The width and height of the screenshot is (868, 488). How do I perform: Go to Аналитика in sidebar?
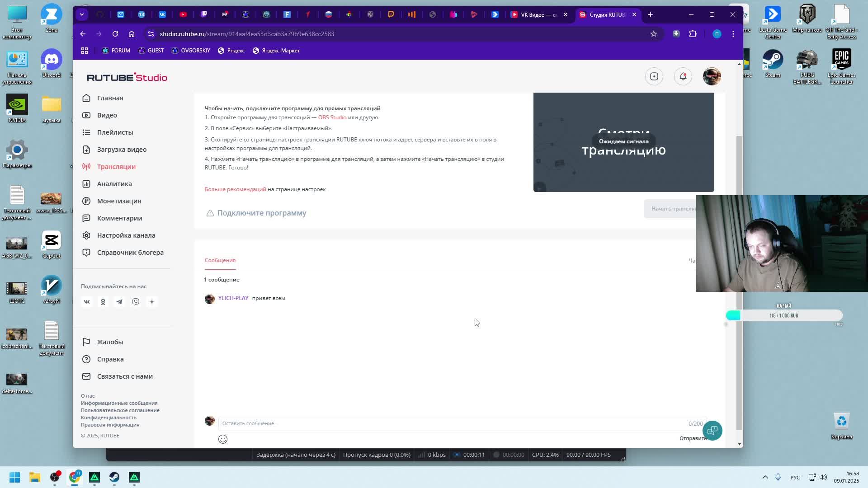pyautogui.click(x=114, y=184)
